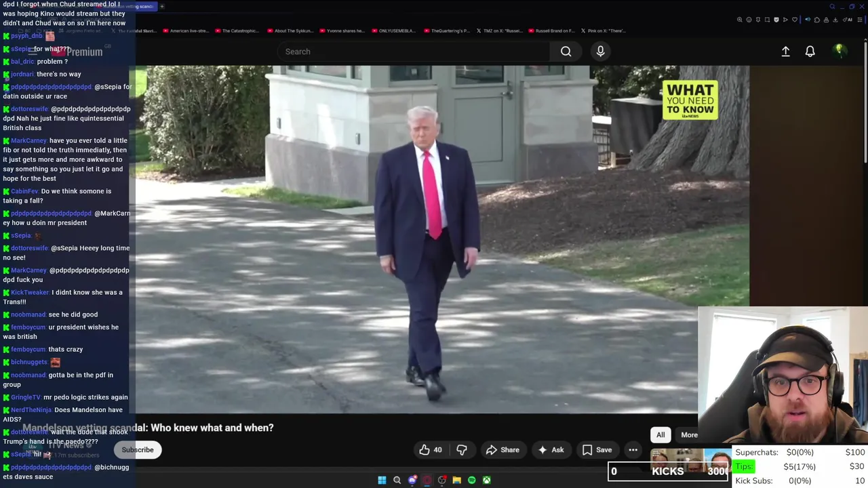Click browser zoom magnifier icon

(740, 20)
